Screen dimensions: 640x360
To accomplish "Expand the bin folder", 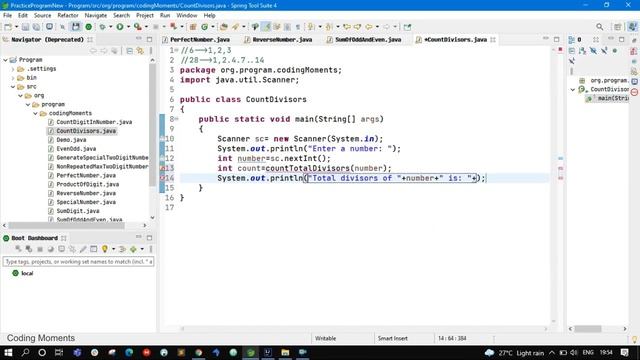I will click(13, 78).
